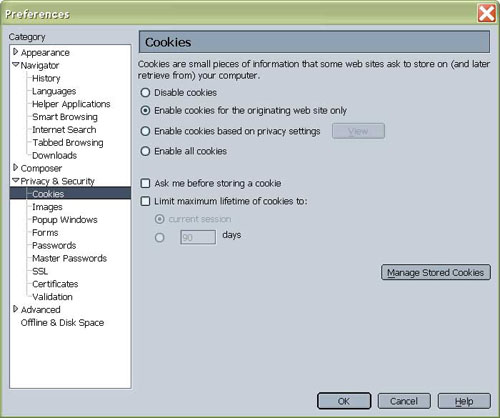Check Ask me before storing a cookie

point(145,183)
